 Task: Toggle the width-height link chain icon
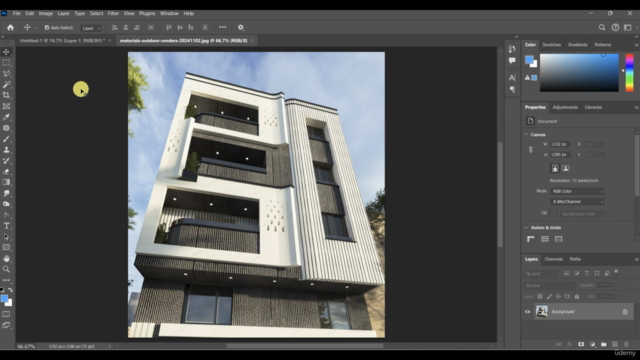[x=531, y=149]
